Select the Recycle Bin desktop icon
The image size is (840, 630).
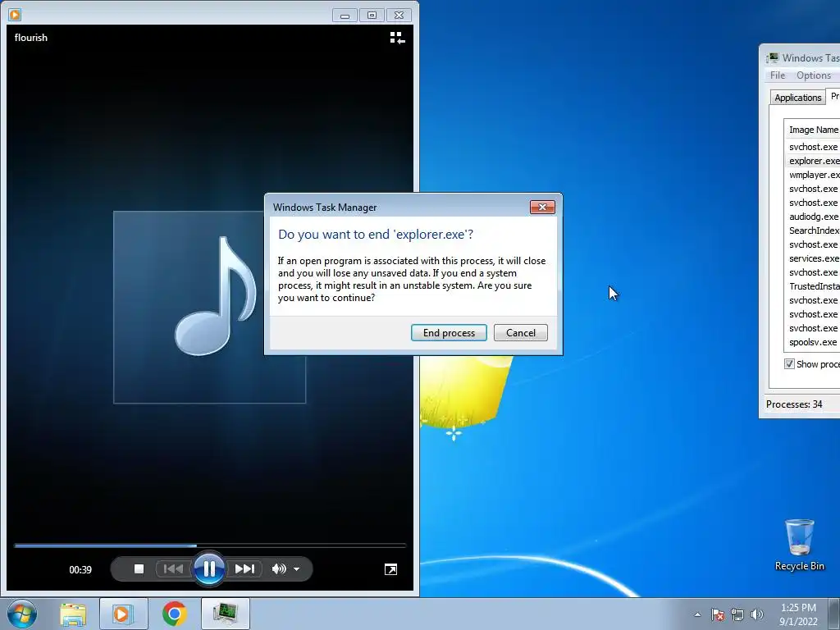[x=799, y=545]
